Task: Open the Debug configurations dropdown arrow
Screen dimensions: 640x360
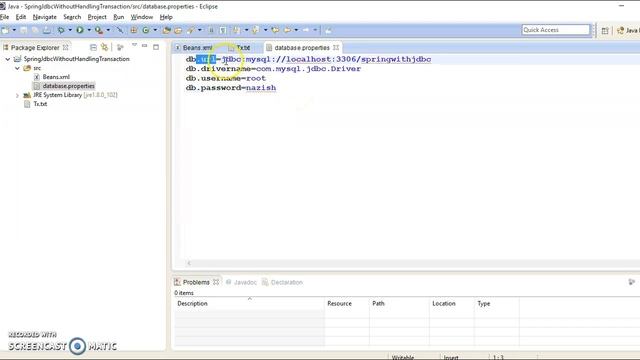Action: click(x=70, y=30)
